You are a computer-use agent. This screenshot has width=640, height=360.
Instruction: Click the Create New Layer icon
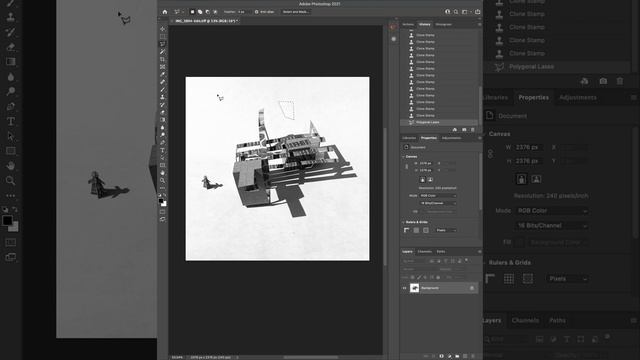point(465,356)
